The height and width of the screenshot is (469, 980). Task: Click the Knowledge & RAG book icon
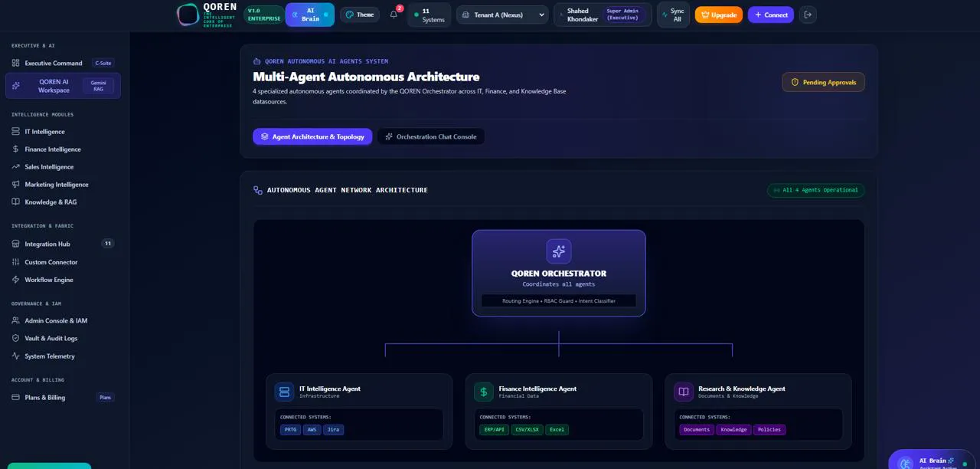point(16,202)
